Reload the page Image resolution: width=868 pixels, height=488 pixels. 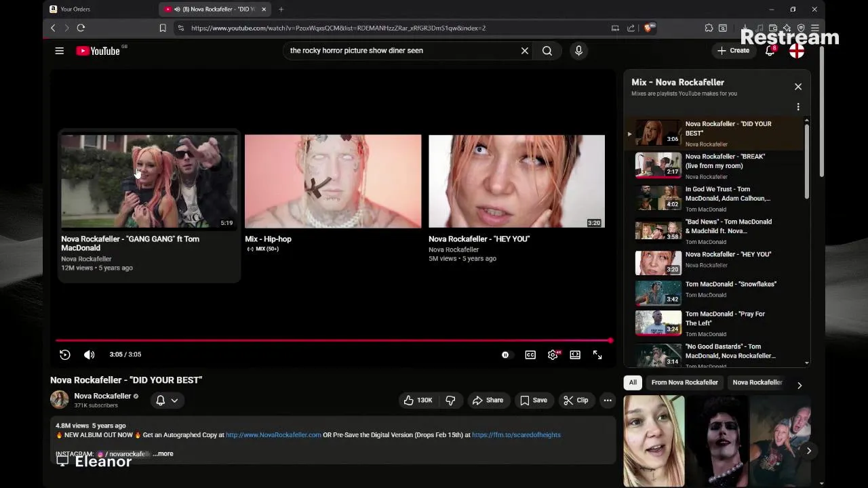pyautogui.click(x=81, y=28)
